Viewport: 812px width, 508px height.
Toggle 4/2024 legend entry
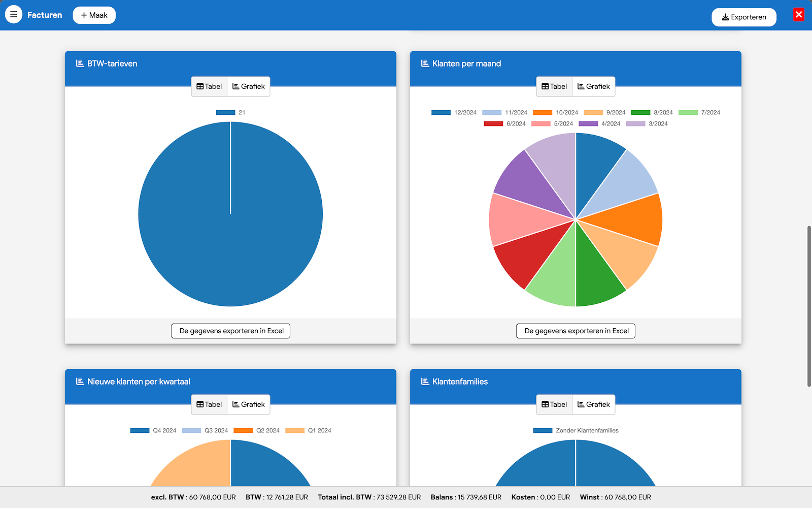(x=599, y=123)
